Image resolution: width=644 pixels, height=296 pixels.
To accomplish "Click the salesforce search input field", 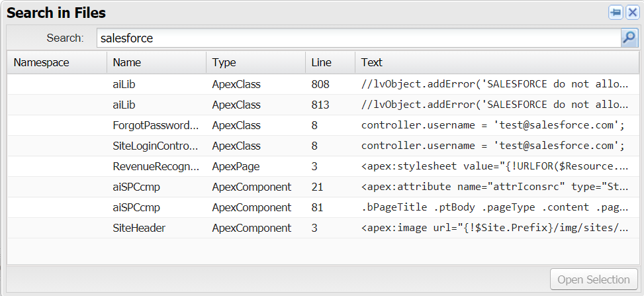I will 357,38.
